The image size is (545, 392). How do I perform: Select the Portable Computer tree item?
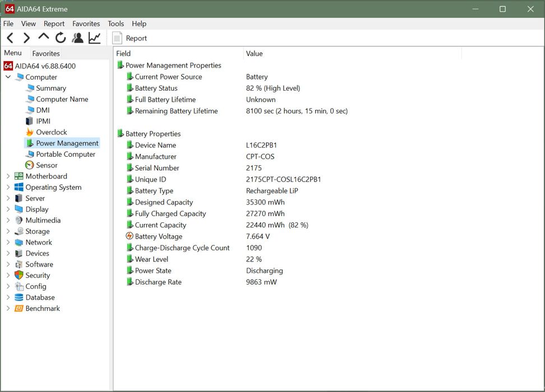66,154
